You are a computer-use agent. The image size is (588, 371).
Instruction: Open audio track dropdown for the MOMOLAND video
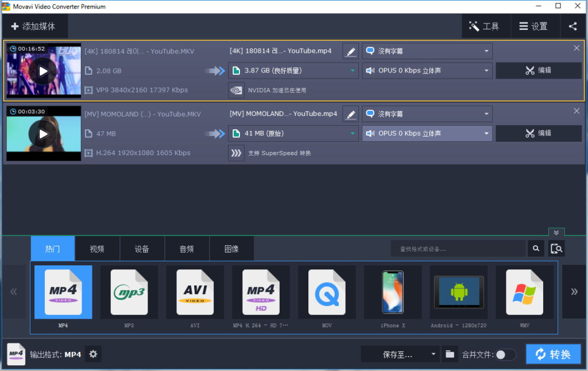(427, 133)
